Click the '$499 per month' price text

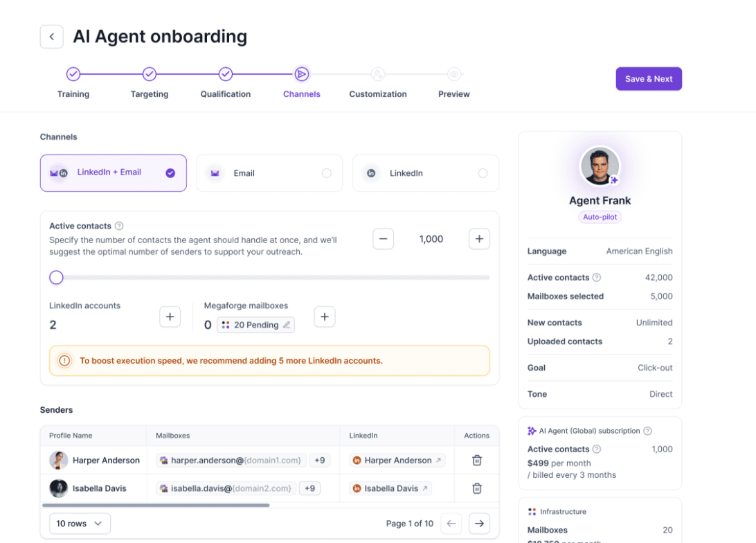559,463
